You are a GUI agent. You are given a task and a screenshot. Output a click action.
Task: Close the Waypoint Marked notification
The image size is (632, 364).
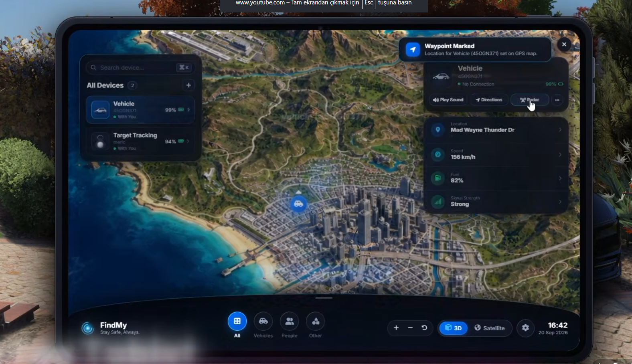(x=564, y=44)
